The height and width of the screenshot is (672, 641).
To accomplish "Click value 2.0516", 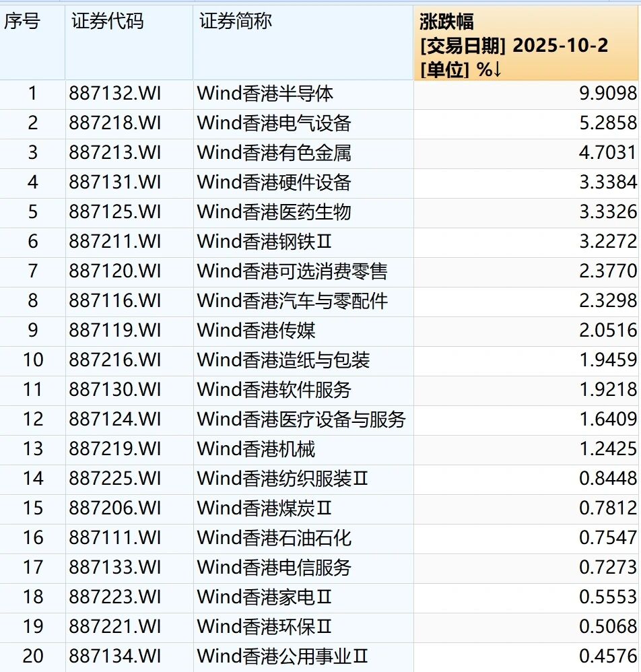I will click(608, 331).
